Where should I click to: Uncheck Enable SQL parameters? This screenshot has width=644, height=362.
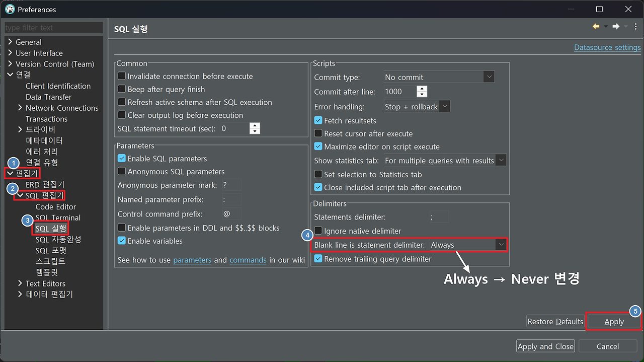click(x=121, y=158)
